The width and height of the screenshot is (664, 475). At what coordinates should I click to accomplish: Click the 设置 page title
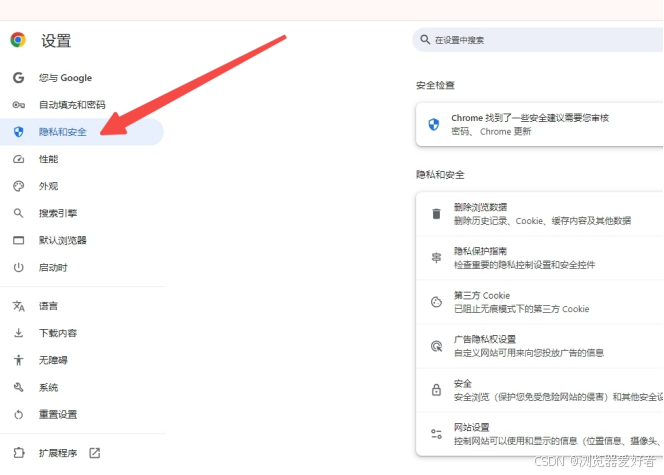[x=56, y=41]
